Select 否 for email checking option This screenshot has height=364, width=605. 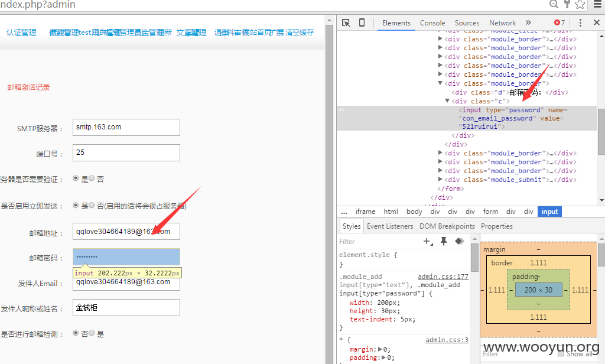76,333
